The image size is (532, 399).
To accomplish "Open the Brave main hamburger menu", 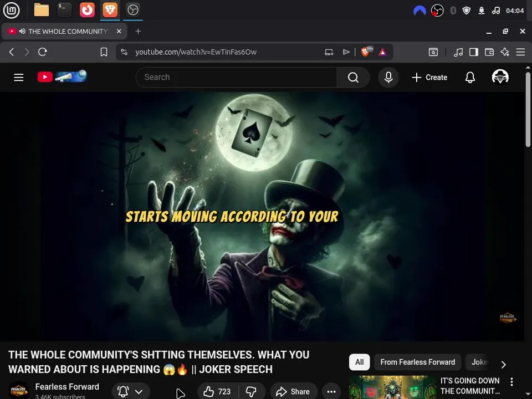I will pyautogui.click(x=520, y=52).
